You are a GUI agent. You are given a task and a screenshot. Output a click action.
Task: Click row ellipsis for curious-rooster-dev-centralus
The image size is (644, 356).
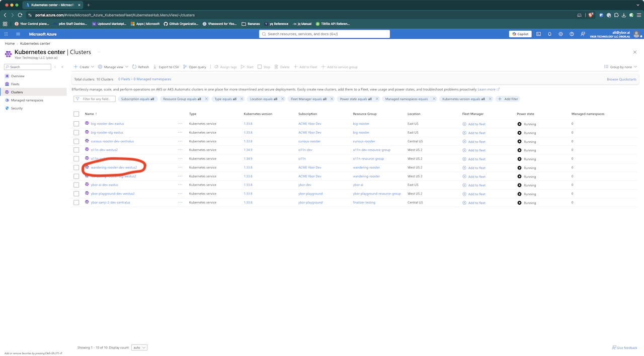coord(180,141)
